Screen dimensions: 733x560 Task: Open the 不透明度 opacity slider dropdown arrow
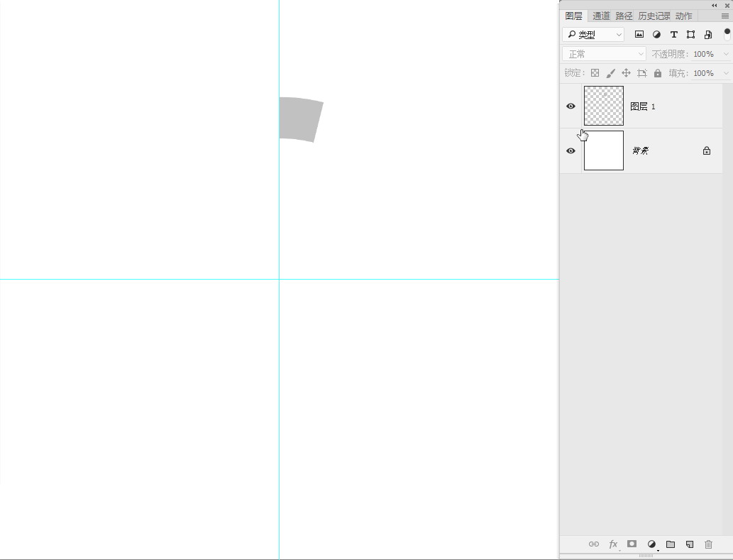[x=726, y=54]
